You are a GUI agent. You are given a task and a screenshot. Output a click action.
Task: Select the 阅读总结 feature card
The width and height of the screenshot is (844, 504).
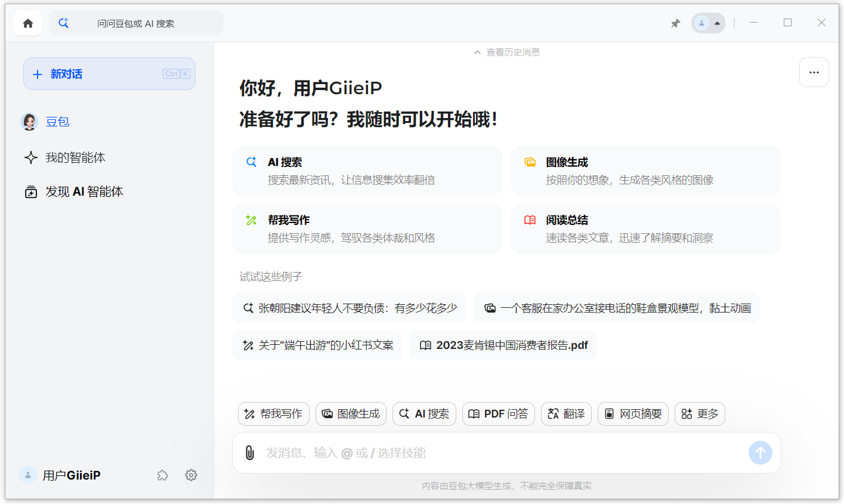tap(646, 229)
